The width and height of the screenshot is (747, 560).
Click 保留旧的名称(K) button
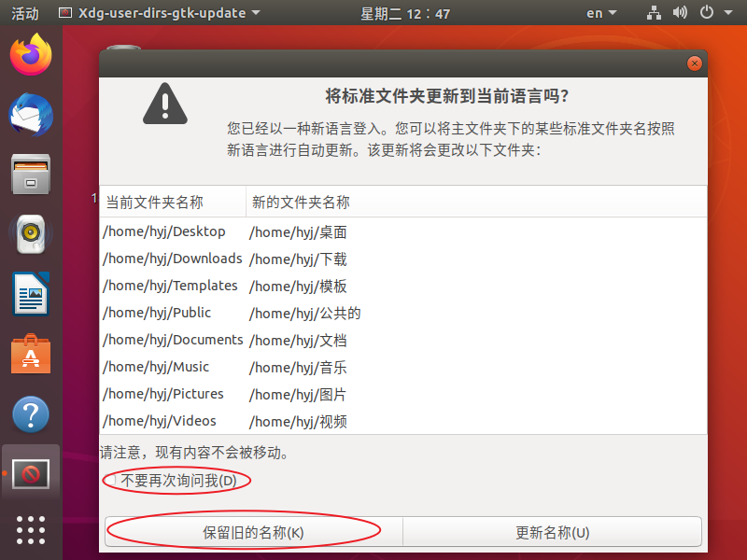(x=253, y=532)
